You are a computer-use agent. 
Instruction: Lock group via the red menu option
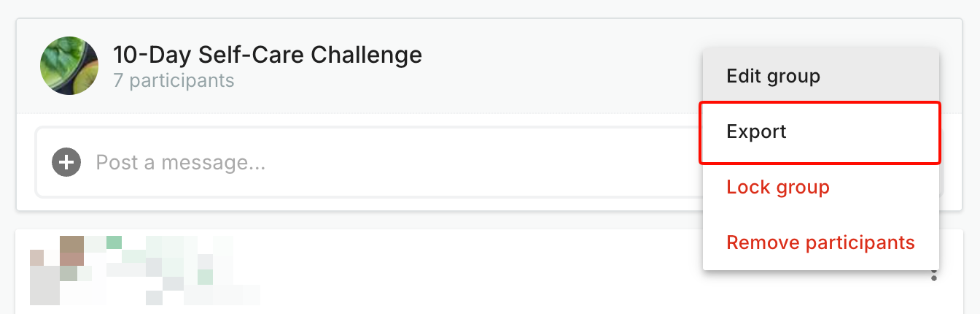pyautogui.click(x=778, y=187)
